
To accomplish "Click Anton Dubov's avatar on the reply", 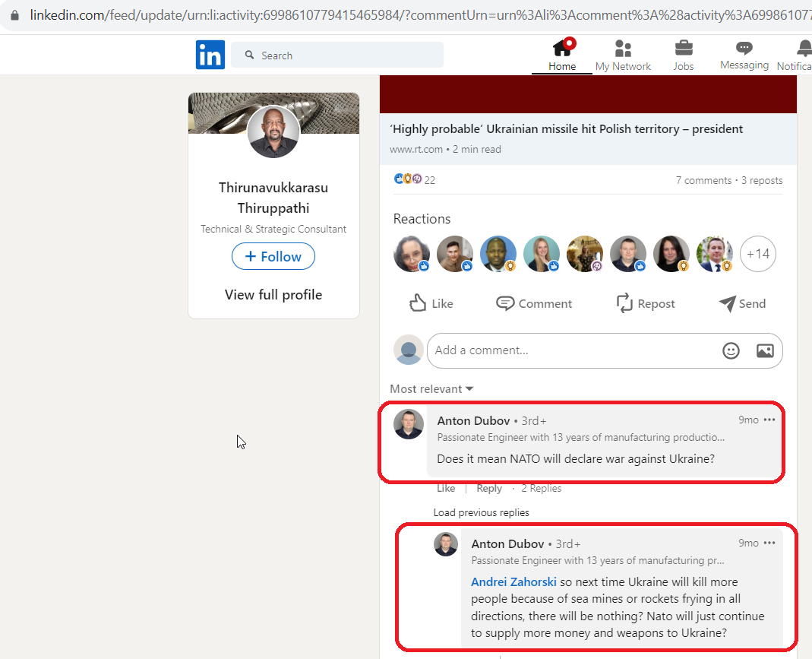I will [x=445, y=544].
